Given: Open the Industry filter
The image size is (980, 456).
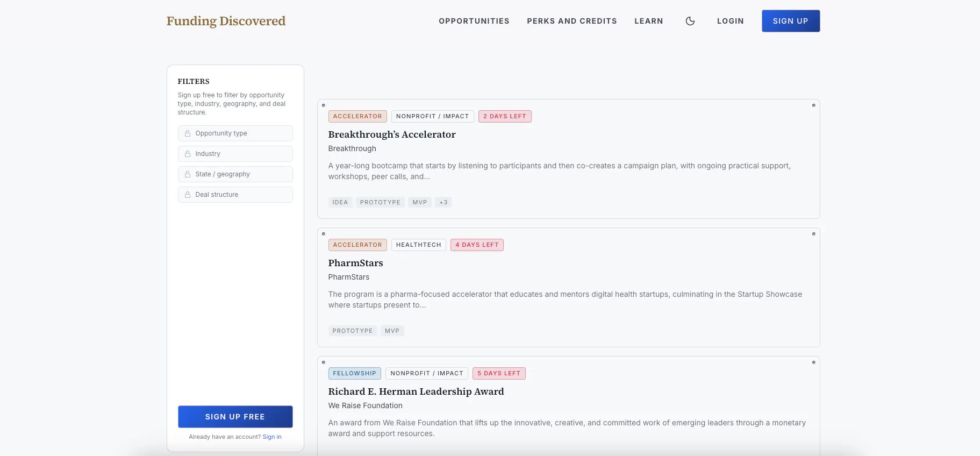Looking at the screenshot, I should (x=235, y=154).
